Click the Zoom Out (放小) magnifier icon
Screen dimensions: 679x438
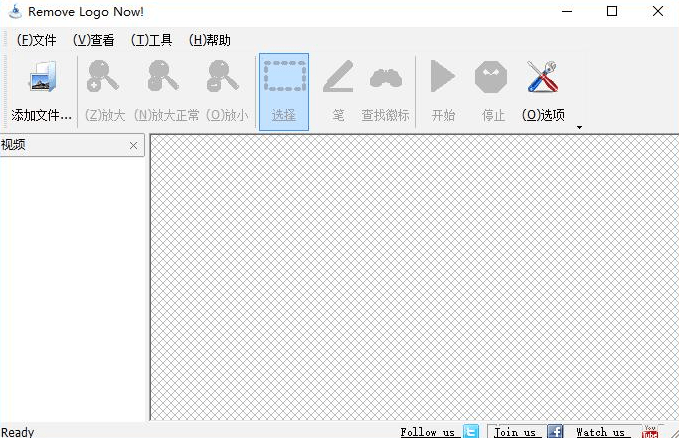[223, 76]
